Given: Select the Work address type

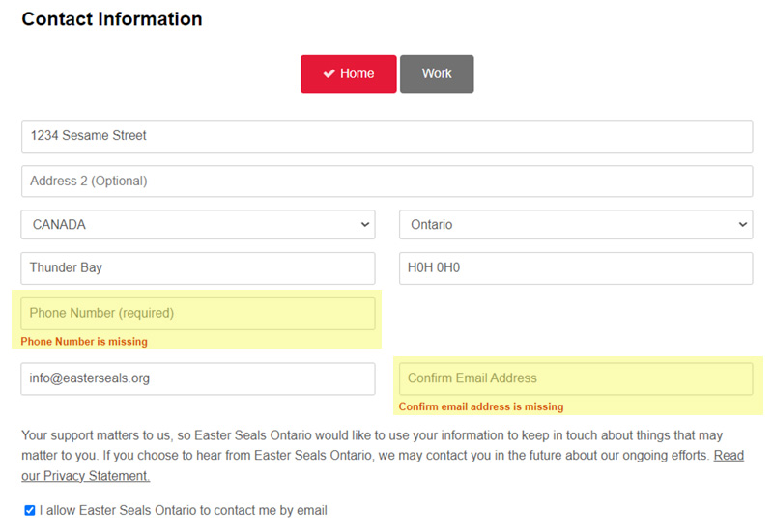Looking at the screenshot, I should click(437, 73).
